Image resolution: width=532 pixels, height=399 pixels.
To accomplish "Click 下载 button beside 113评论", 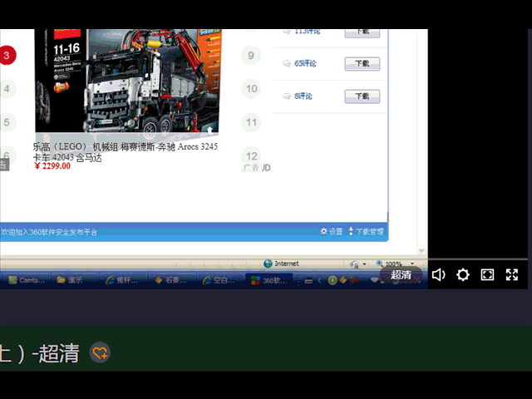I will [362, 33].
